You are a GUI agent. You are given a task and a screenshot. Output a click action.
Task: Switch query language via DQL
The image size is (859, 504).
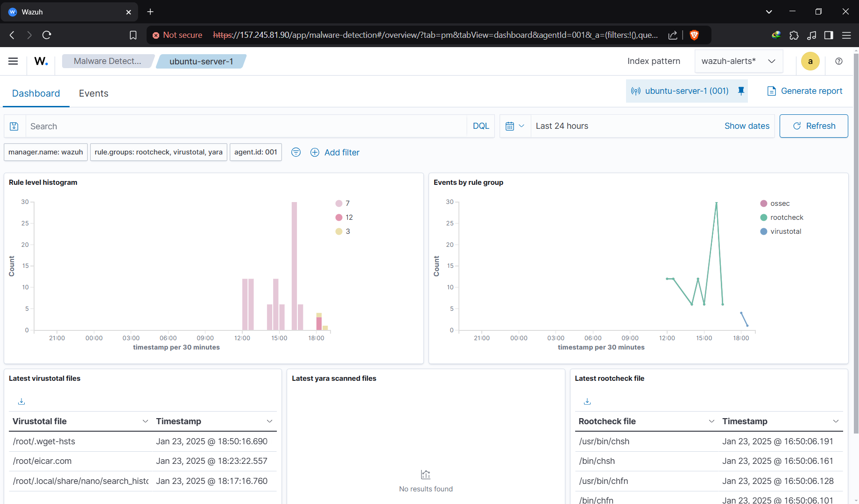[481, 126]
